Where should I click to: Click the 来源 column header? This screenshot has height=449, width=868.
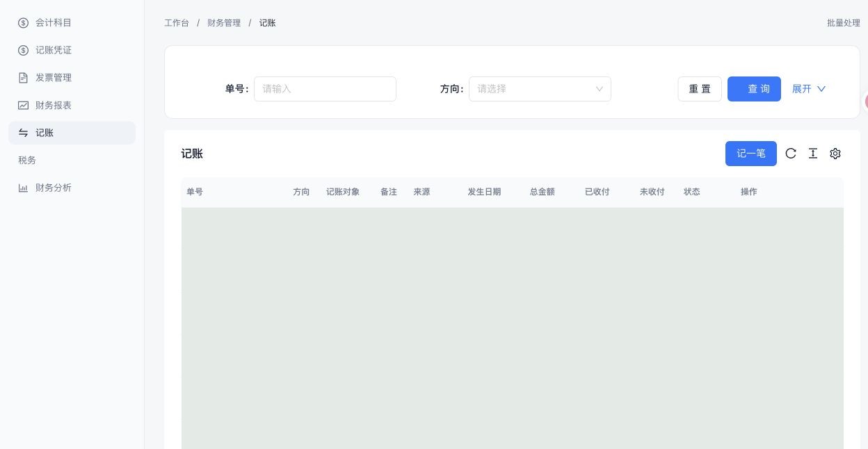click(x=421, y=192)
